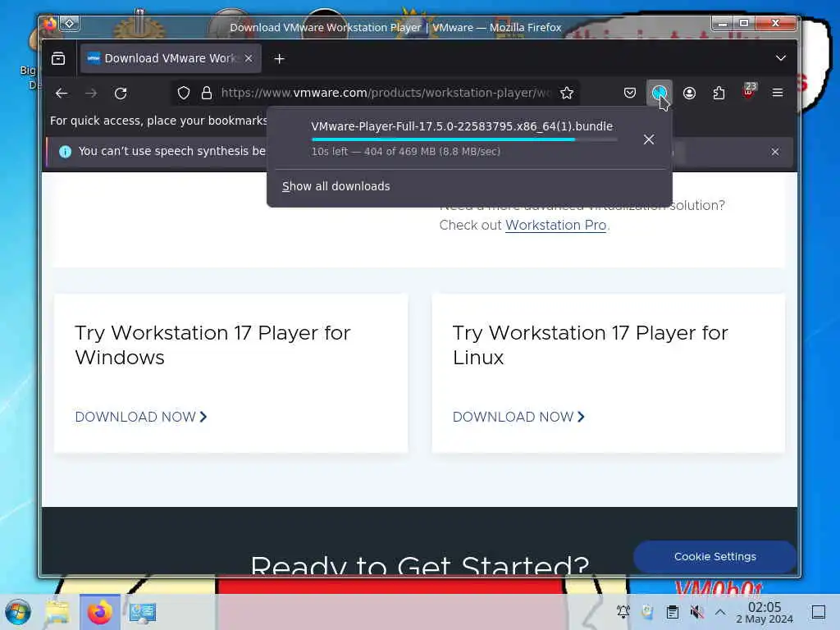Viewport: 840px width, 630px height.
Task: Click the muted volume tray icon
Action: point(696,612)
